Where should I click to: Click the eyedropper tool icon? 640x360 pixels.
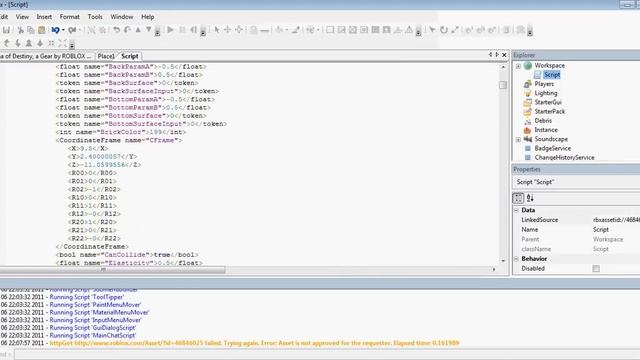[x=296, y=30]
